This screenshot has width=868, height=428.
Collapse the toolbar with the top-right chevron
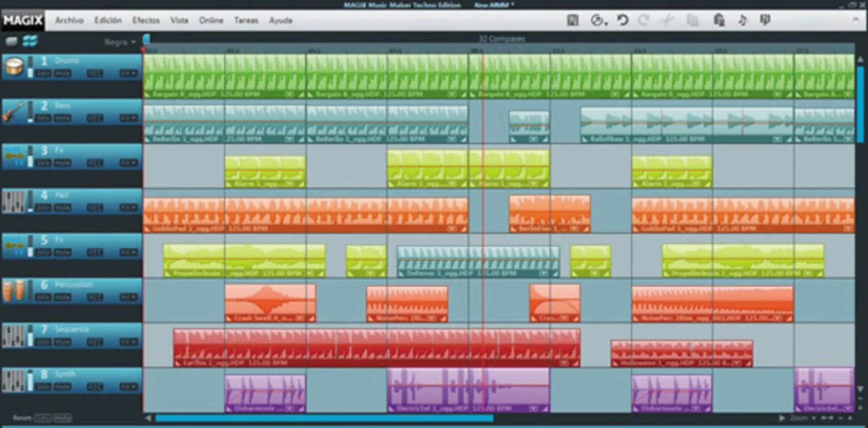point(855,20)
